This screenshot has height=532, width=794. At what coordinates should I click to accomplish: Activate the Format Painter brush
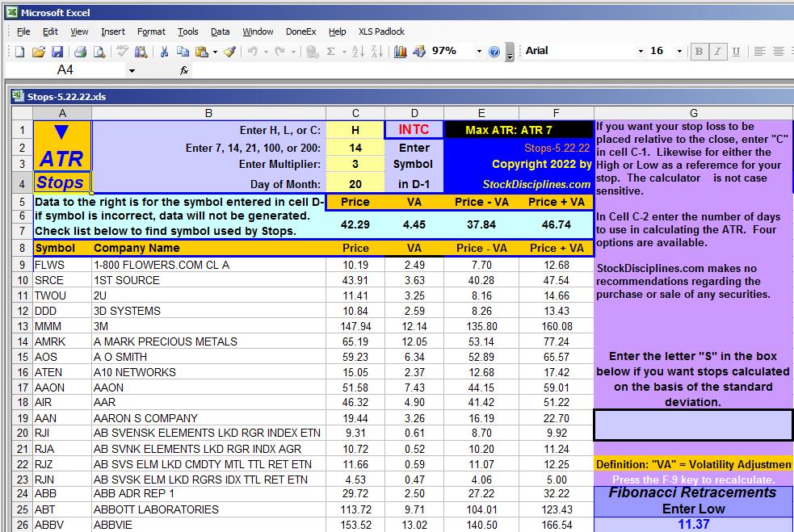(230, 51)
